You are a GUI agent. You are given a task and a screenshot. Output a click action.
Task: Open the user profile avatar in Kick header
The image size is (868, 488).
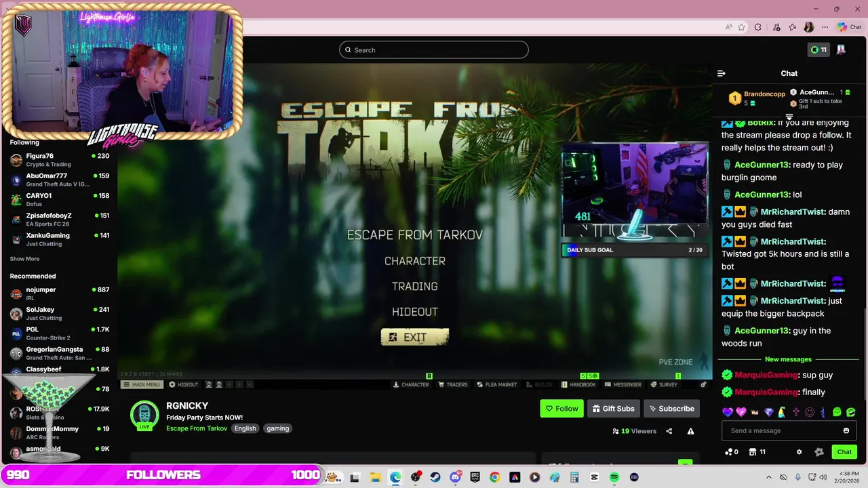click(x=841, y=49)
